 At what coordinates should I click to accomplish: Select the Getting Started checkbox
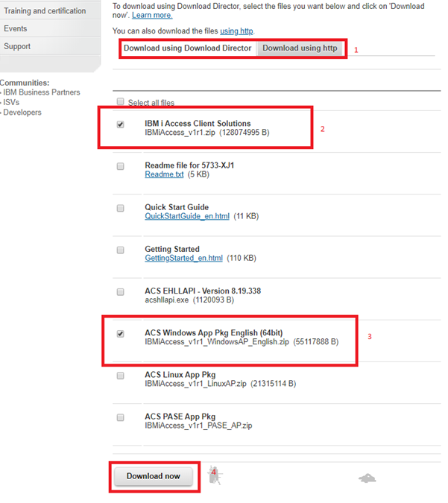tap(120, 250)
